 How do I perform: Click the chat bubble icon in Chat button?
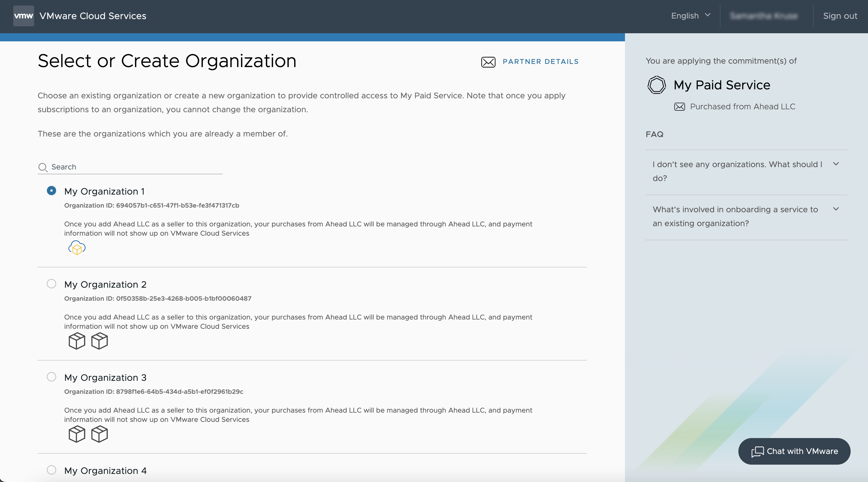(757, 452)
